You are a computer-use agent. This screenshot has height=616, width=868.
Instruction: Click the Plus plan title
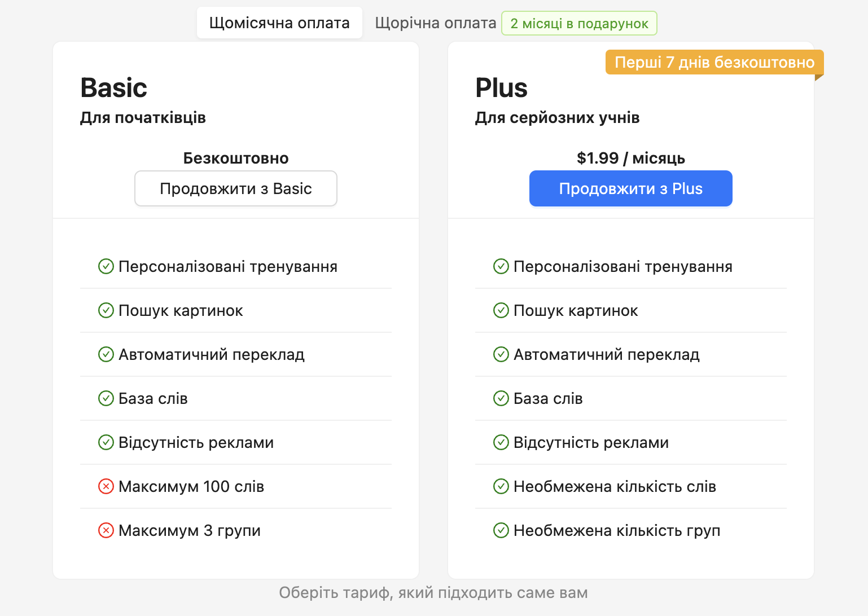pos(501,88)
